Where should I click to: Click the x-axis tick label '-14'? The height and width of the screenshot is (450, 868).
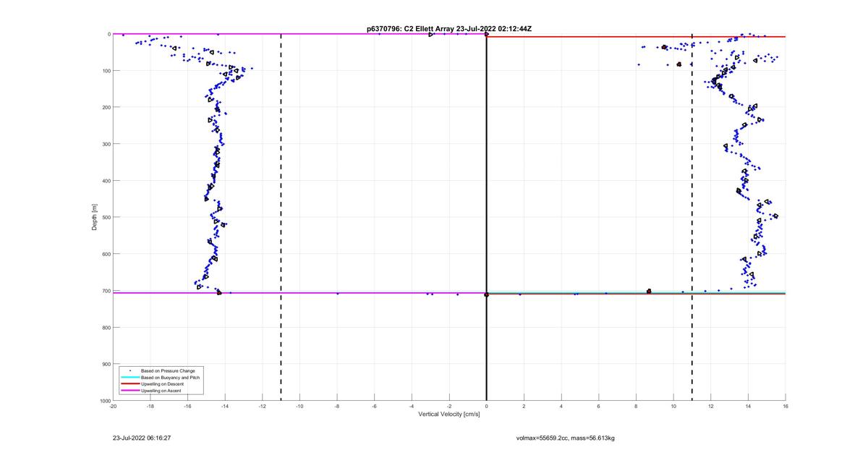click(x=225, y=407)
